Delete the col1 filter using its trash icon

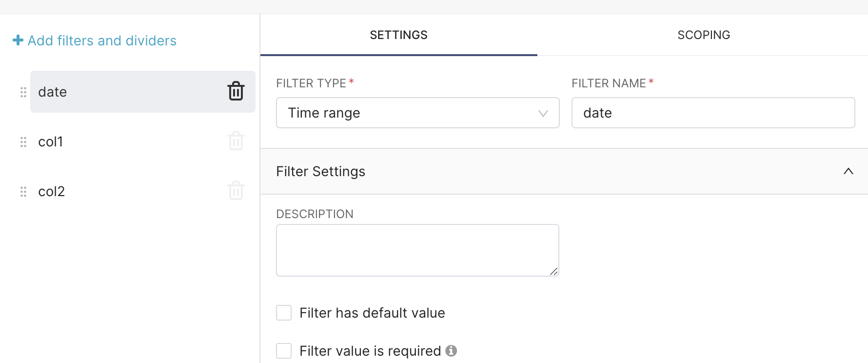[x=236, y=141]
